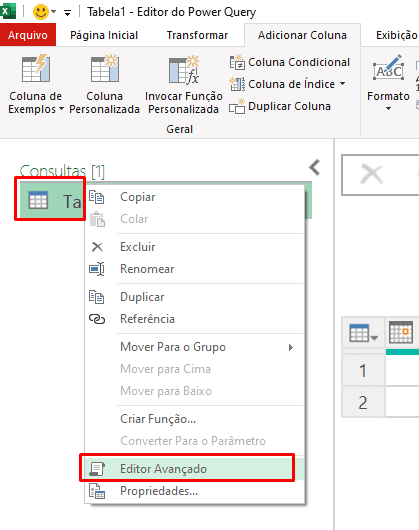Choose Colar from the context menu

click(195, 219)
